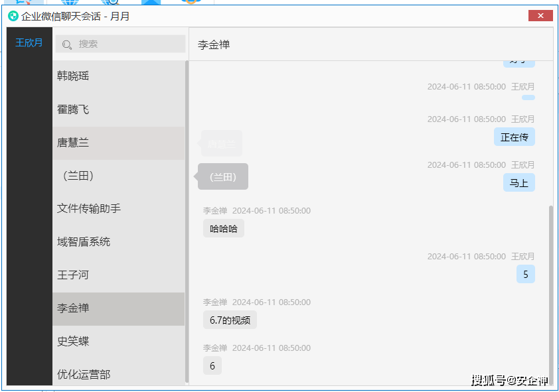Open the 域智盾系统 conversation
Screen dimensions: 559x392
pyautogui.click(x=118, y=242)
